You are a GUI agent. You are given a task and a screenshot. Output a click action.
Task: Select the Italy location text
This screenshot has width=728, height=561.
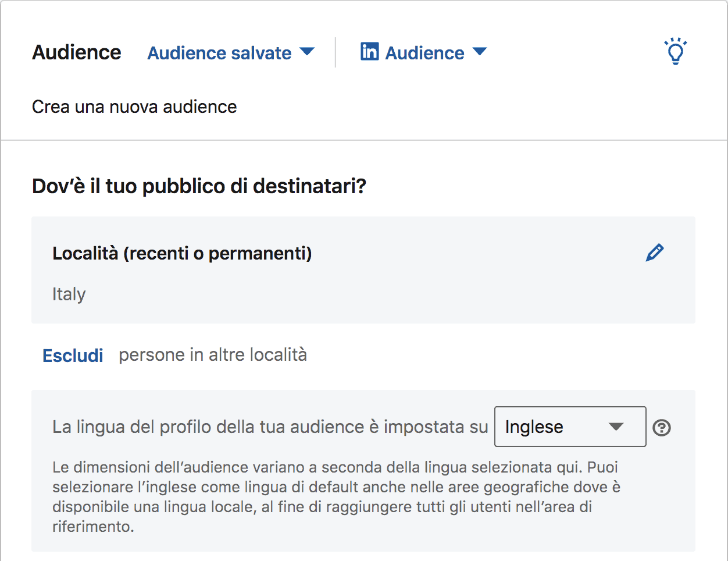tap(69, 294)
